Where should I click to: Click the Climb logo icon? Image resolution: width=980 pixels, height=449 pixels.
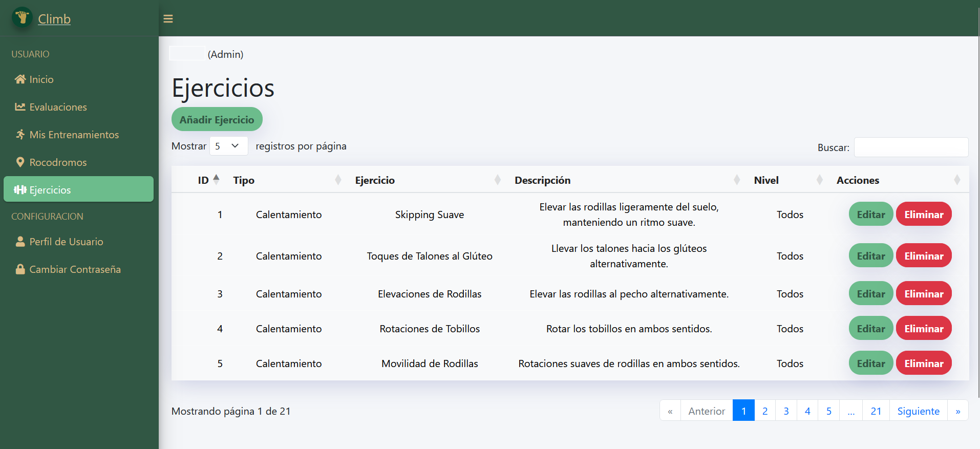point(22,18)
